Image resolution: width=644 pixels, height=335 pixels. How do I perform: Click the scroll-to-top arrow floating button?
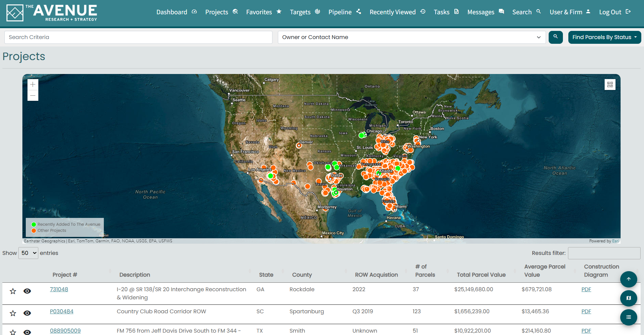(629, 279)
